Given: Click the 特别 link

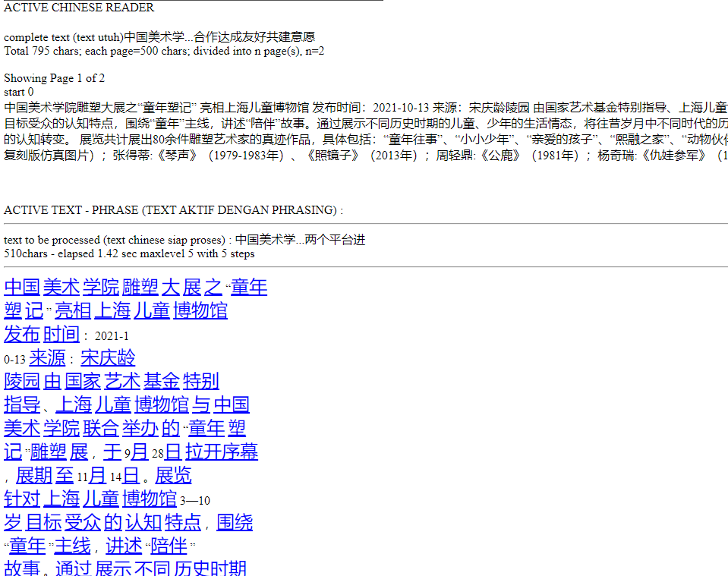Looking at the screenshot, I should (x=201, y=381).
